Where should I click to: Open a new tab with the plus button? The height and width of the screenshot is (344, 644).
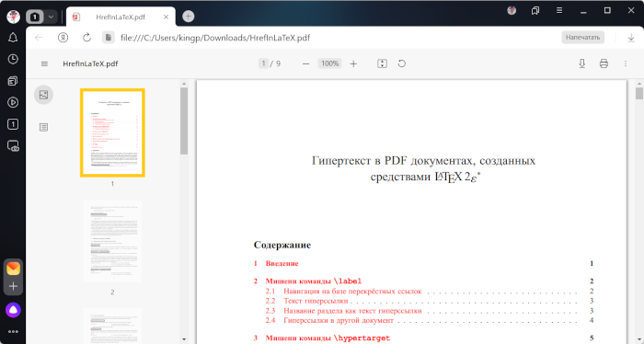(x=188, y=17)
